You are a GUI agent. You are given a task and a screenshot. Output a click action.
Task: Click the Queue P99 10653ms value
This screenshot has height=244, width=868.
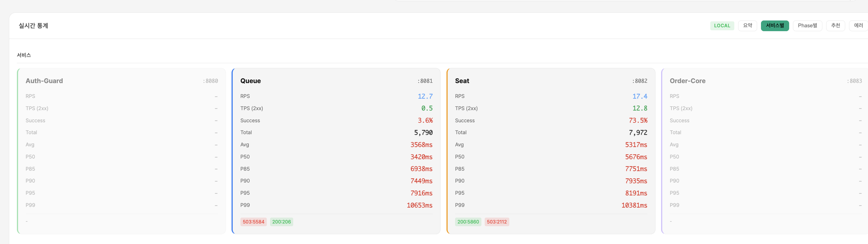coord(419,205)
